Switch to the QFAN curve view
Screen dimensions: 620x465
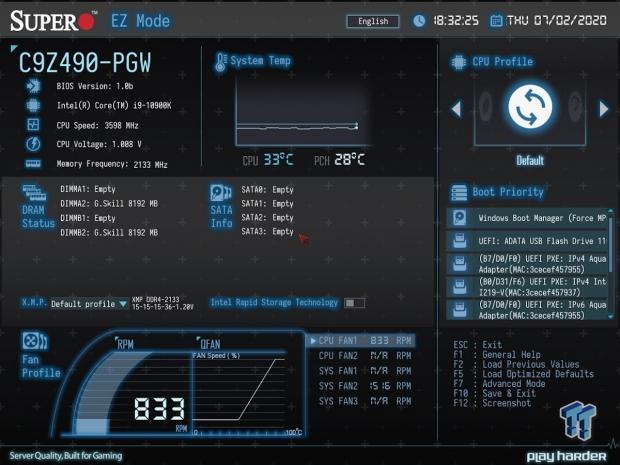point(210,344)
